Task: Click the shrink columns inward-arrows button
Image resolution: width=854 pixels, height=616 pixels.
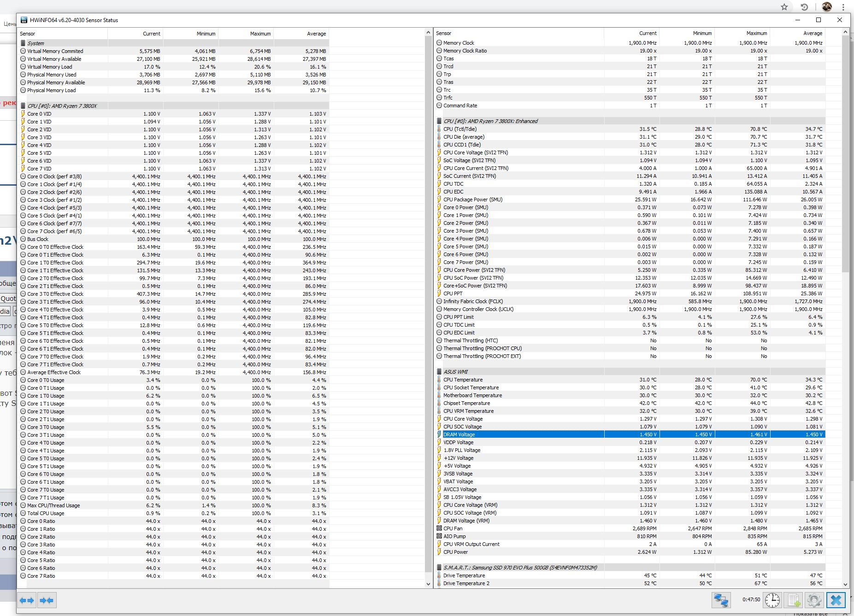Action: tap(47, 600)
